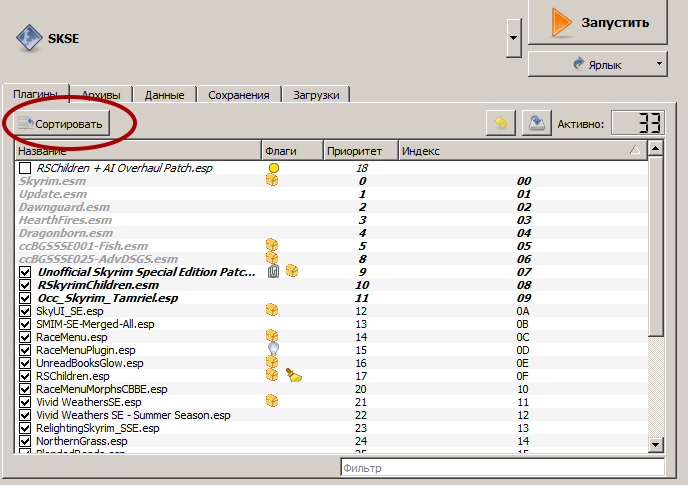Click the archive box icon for Vivid WeathersSE.esp
The height and width of the screenshot is (485, 688).
click(x=272, y=401)
